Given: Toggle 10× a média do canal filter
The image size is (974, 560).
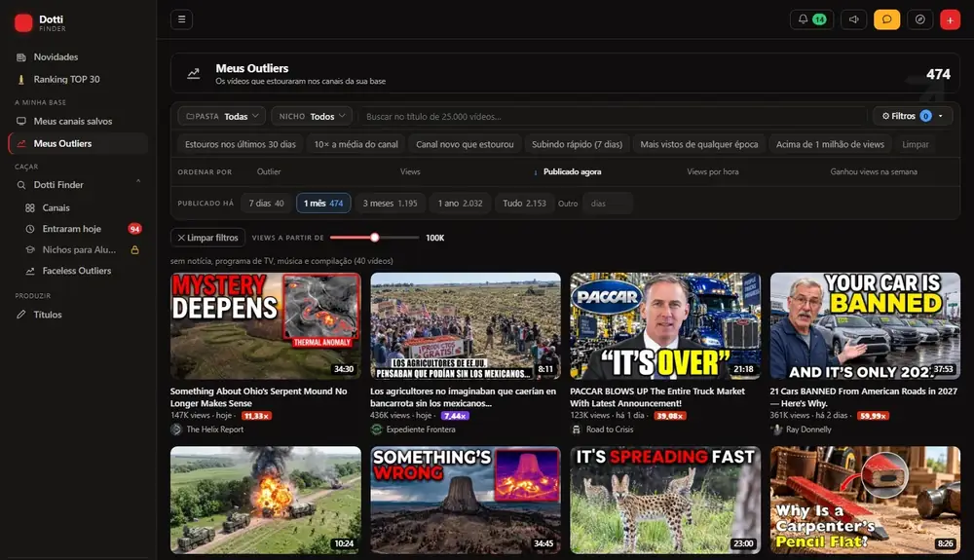Looking at the screenshot, I should 356,144.
